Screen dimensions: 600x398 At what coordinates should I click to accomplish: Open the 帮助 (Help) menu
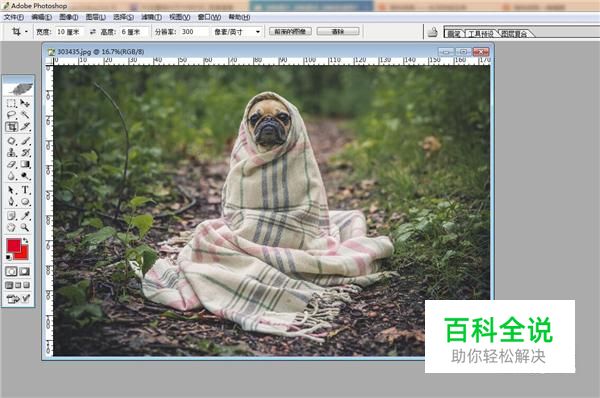[x=239, y=17]
